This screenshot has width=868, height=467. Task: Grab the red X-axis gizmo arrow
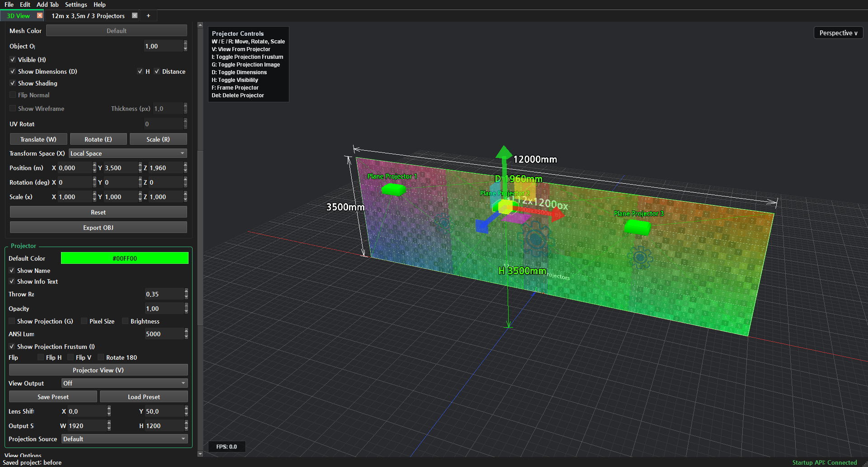pos(557,214)
